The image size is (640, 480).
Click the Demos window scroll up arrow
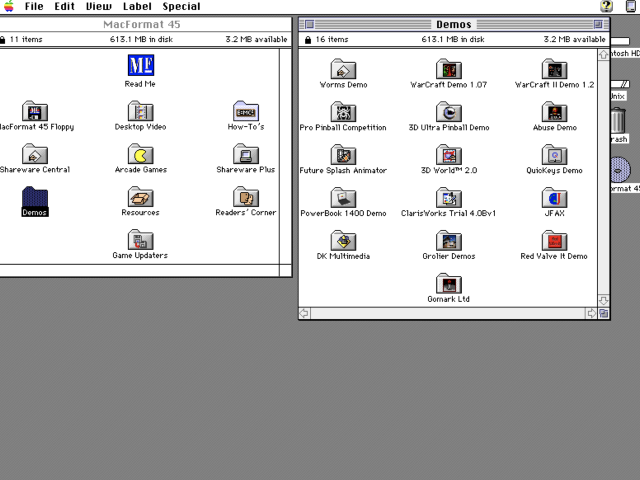tap(604, 55)
